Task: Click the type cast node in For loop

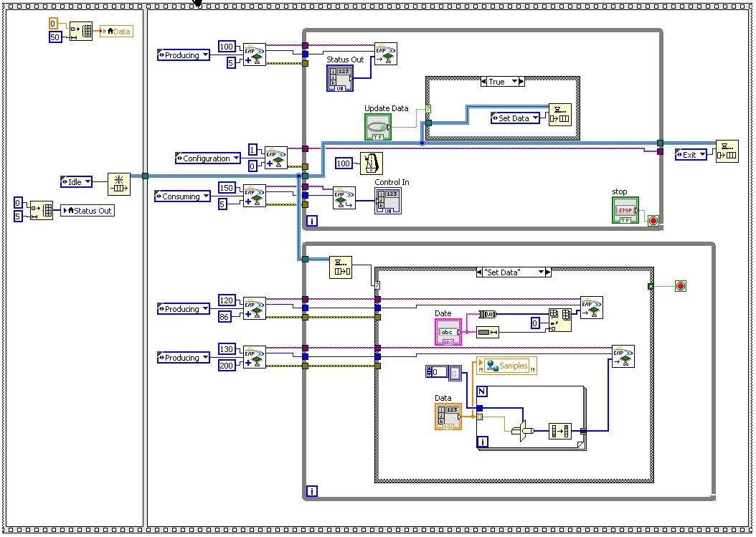Action: point(523,430)
